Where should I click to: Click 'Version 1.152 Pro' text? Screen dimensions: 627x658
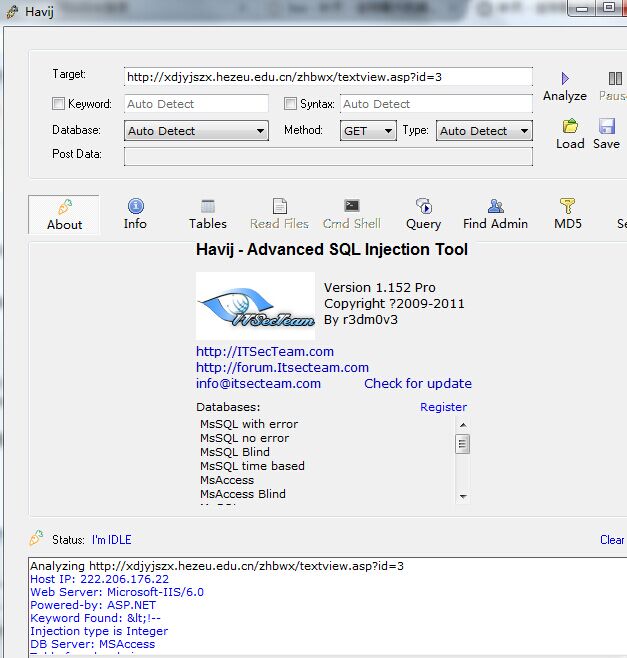(x=380, y=287)
